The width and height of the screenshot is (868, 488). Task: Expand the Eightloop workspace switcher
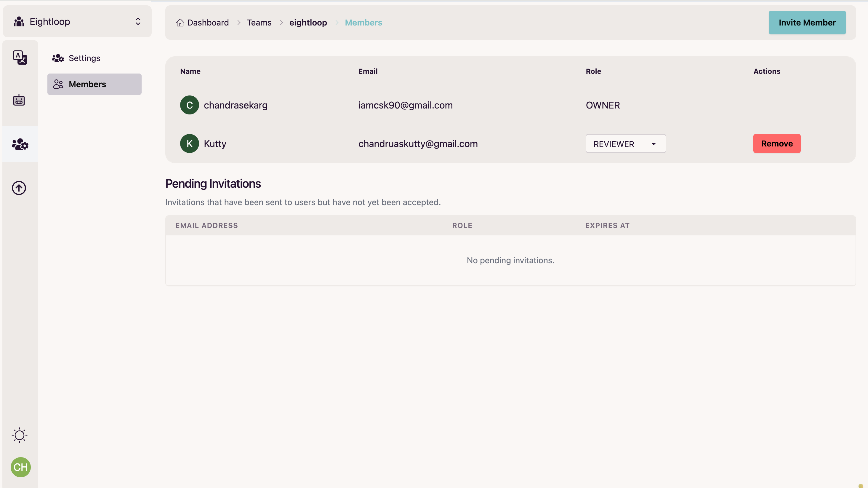pos(138,21)
